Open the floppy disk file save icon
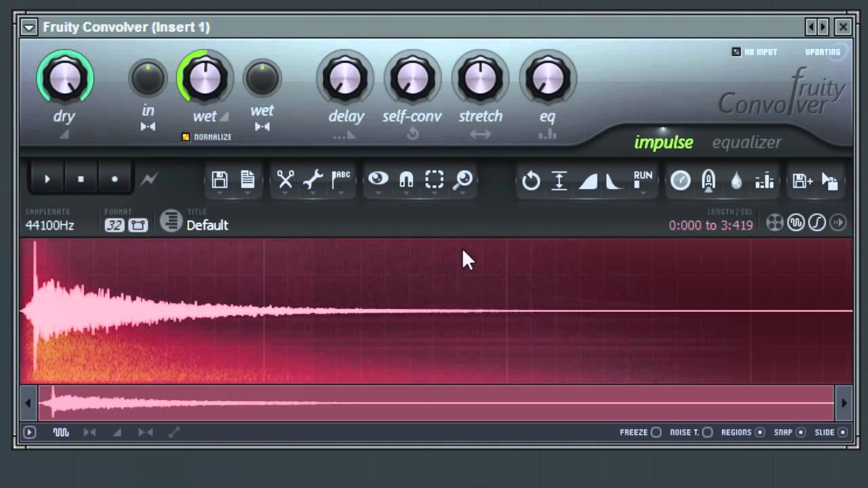 click(x=219, y=179)
